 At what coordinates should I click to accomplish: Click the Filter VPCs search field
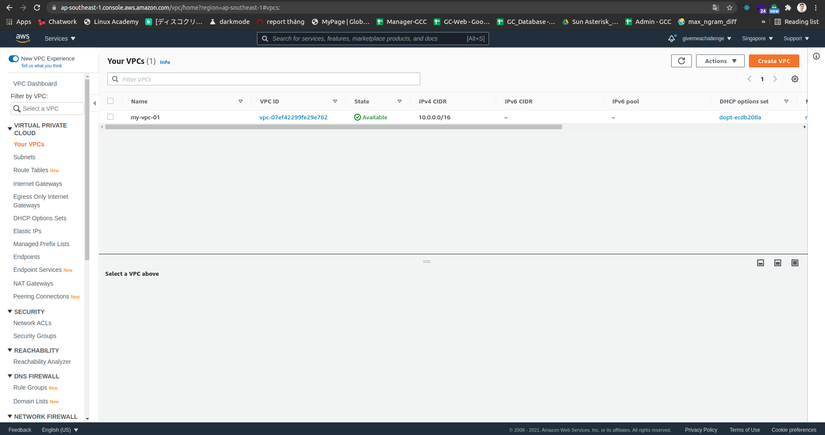pyautogui.click(x=264, y=79)
